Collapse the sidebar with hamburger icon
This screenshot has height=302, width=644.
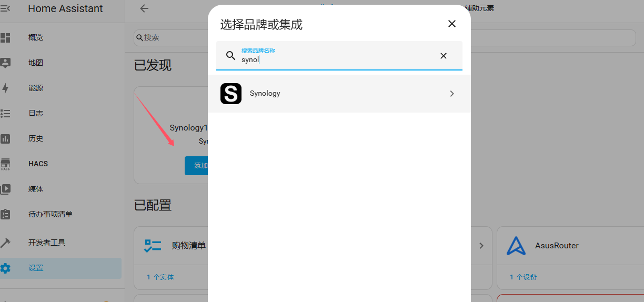click(5, 8)
